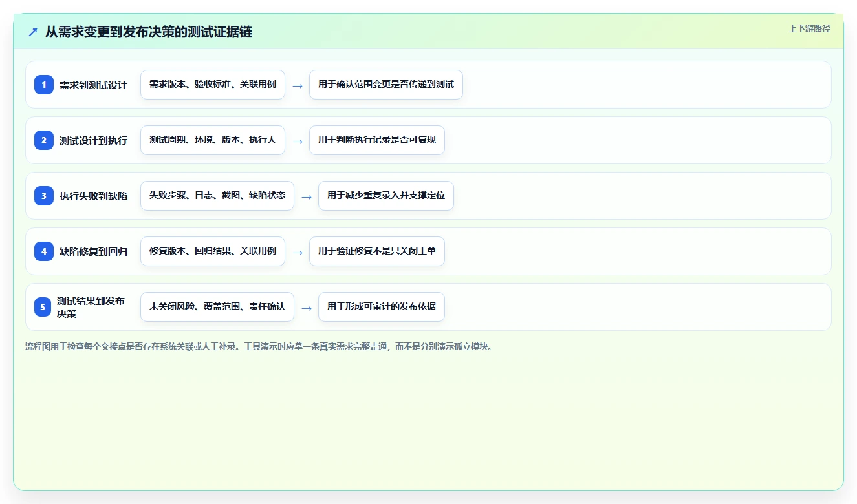This screenshot has height=504, width=857.
Task: Click the arrow in the 测试设计到执行 row
Action: (x=298, y=141)
